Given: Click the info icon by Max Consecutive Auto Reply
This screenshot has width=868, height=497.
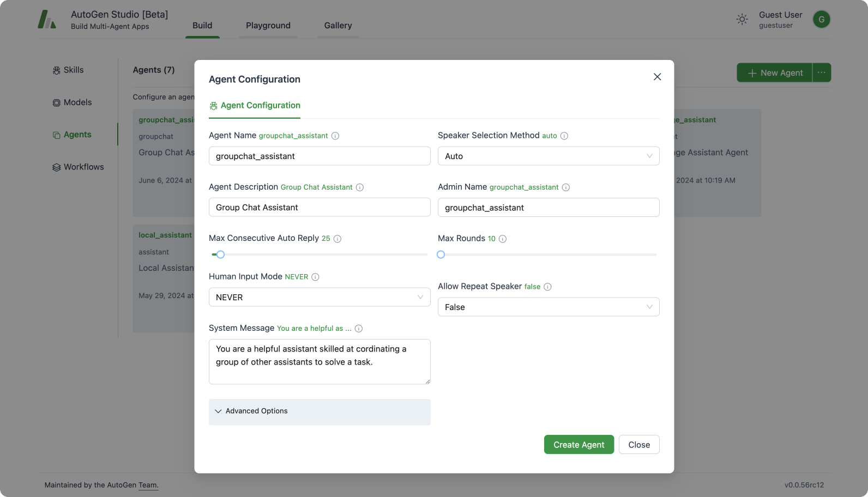Looking at the screenshot, I should 337,239.
